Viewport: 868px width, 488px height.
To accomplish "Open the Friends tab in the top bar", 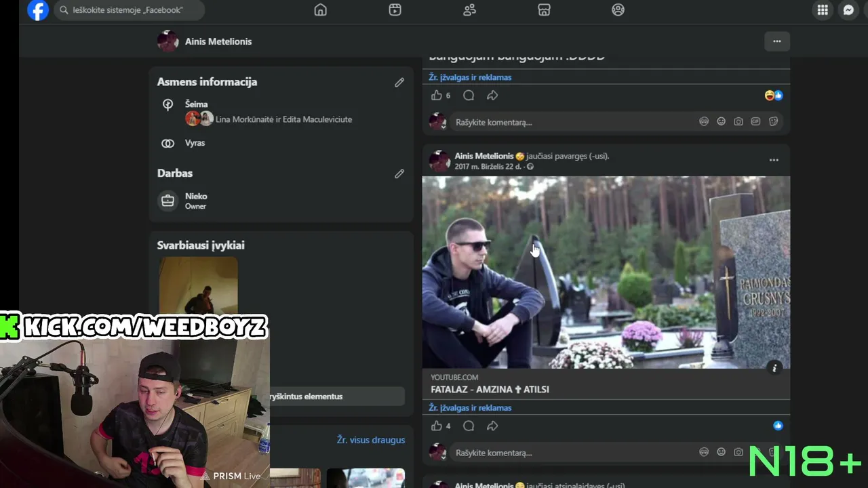I will pos(469,10).
